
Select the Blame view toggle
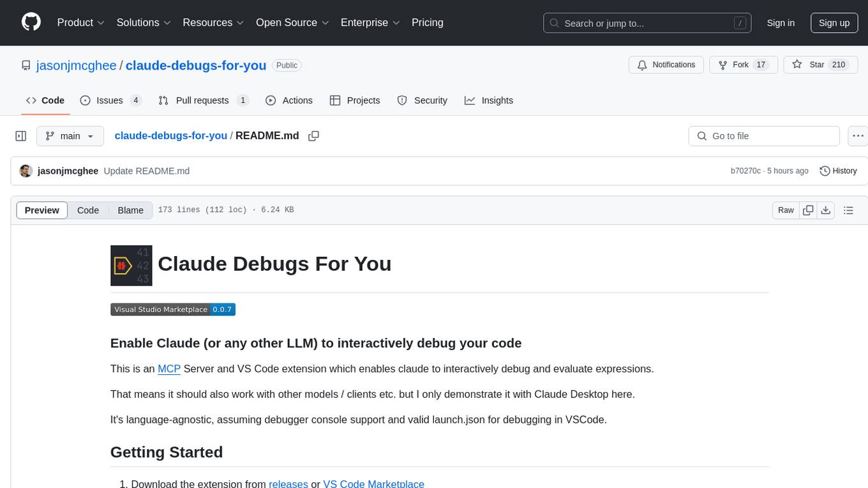130,210
